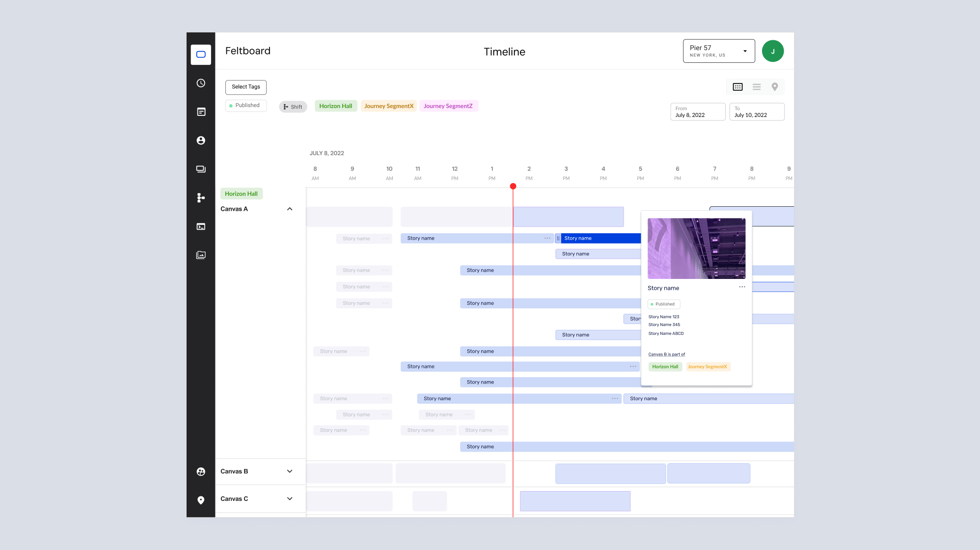Viewport: 980px width, 550px height.
Task: Click the red current-time marker
Action: 513,186
